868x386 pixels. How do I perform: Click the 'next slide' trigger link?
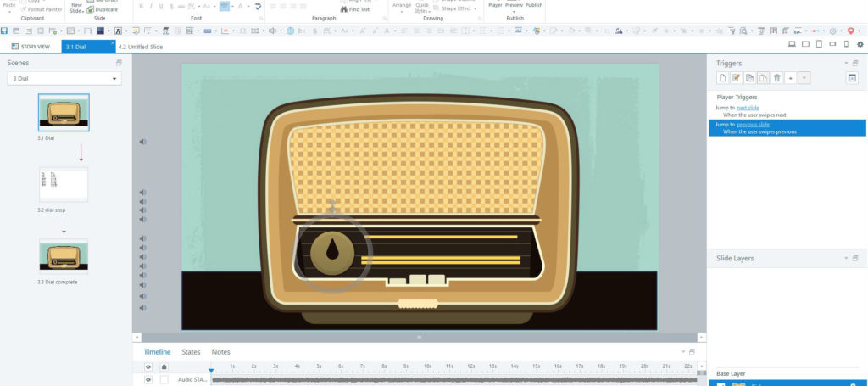pyautogui.click(x=748, y=108)
